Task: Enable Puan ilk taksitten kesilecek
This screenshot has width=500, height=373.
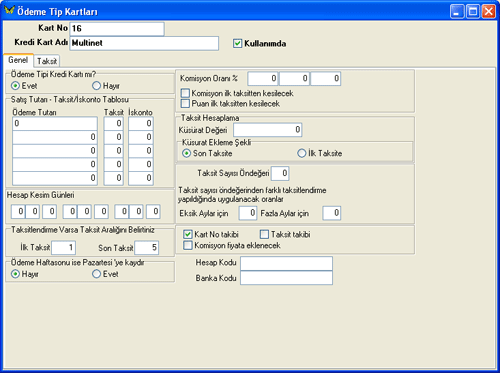Action: coord(185,103)
